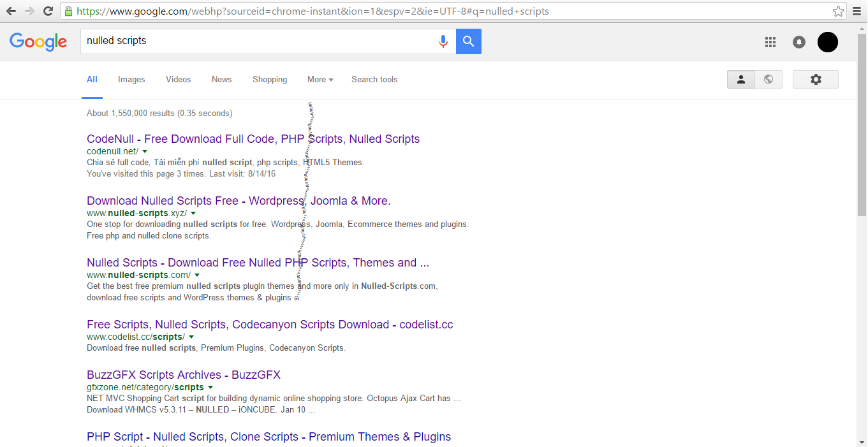View site info via the green padlock
The height and width of the screenshot is (447, 868).
coord(68,11)
